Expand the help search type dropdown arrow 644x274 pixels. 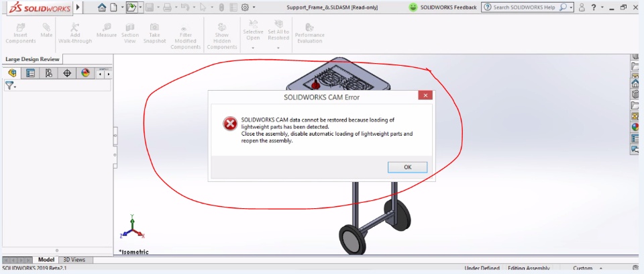(x=571, y=7)
